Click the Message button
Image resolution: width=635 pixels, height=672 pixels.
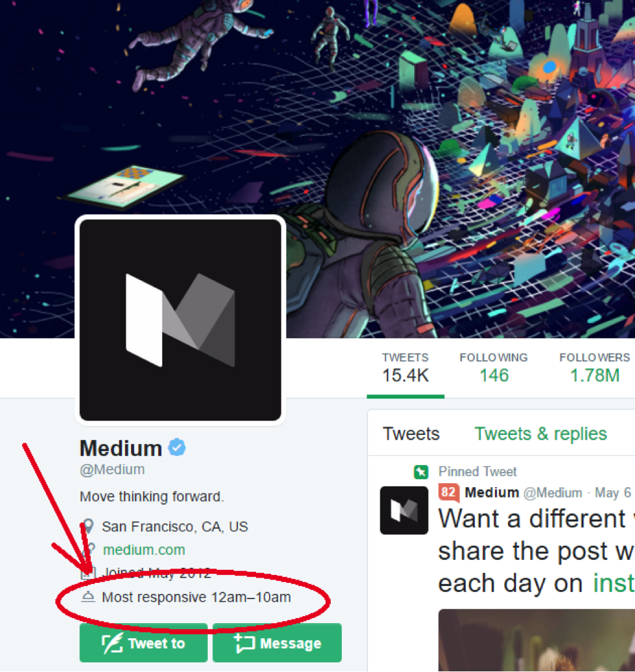tap(277, 643)
